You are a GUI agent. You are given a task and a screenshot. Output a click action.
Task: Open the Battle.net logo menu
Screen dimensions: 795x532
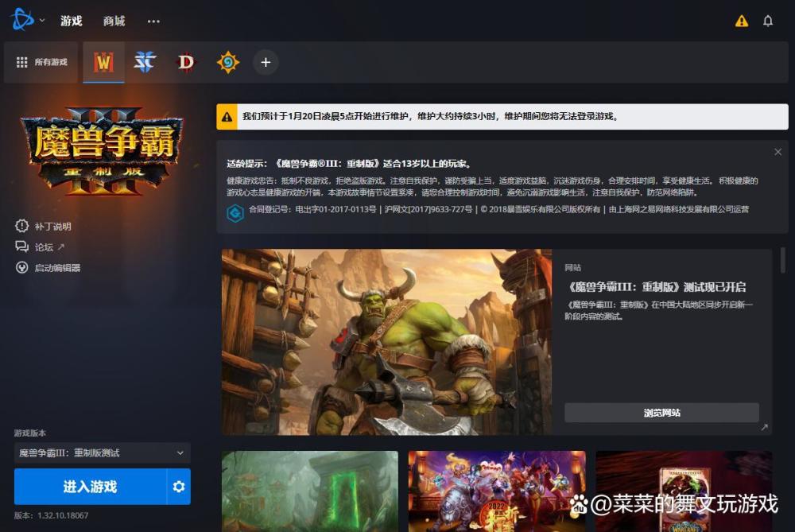click(x=22, y=20)
